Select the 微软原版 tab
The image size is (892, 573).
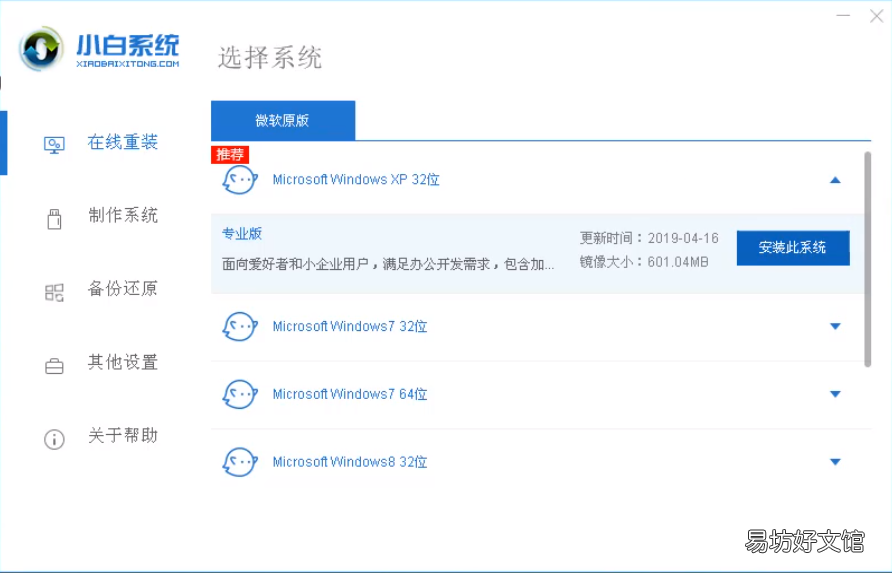point(283,120)
